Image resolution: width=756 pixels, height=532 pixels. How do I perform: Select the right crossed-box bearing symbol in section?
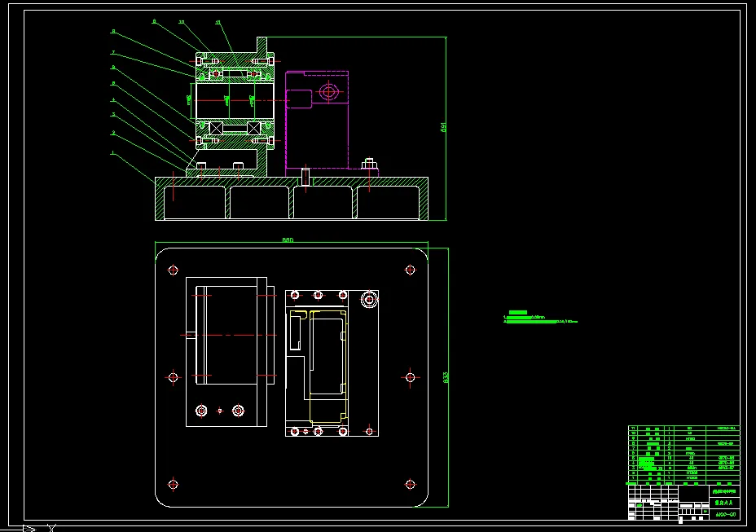point(253,128)
